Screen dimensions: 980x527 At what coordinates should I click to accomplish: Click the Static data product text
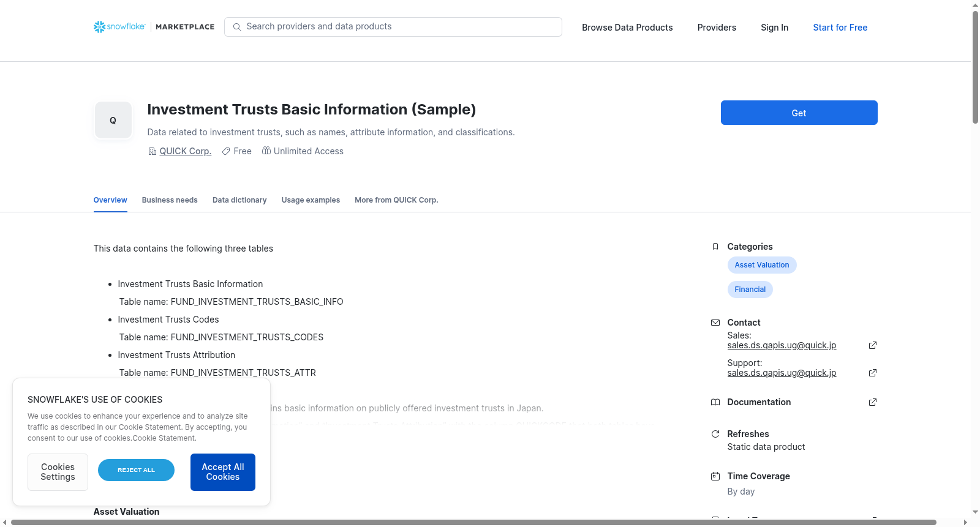766,447
